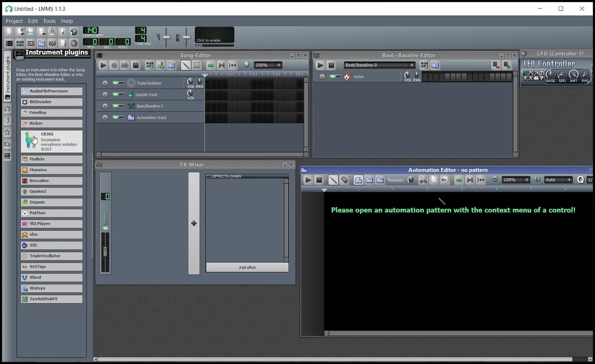595x364 pixels.
Task: Select the Monstro instrument plugin
Action: pos(52,170)
